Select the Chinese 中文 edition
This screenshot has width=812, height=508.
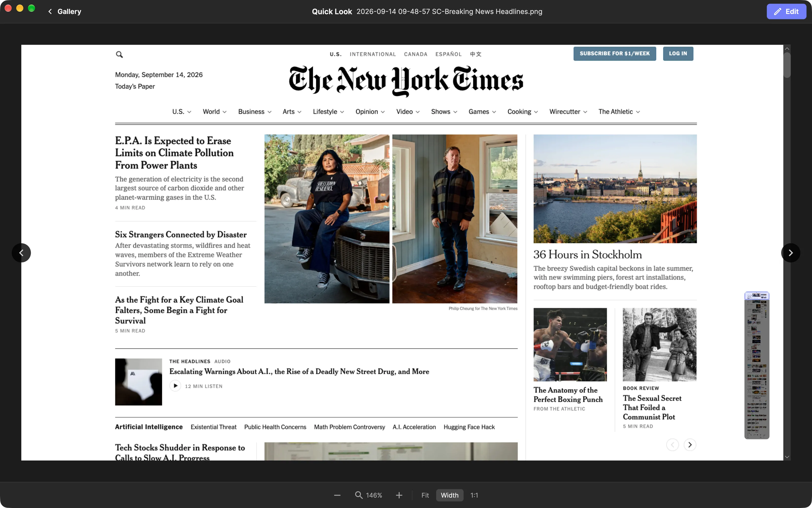(x=476, y=54)
